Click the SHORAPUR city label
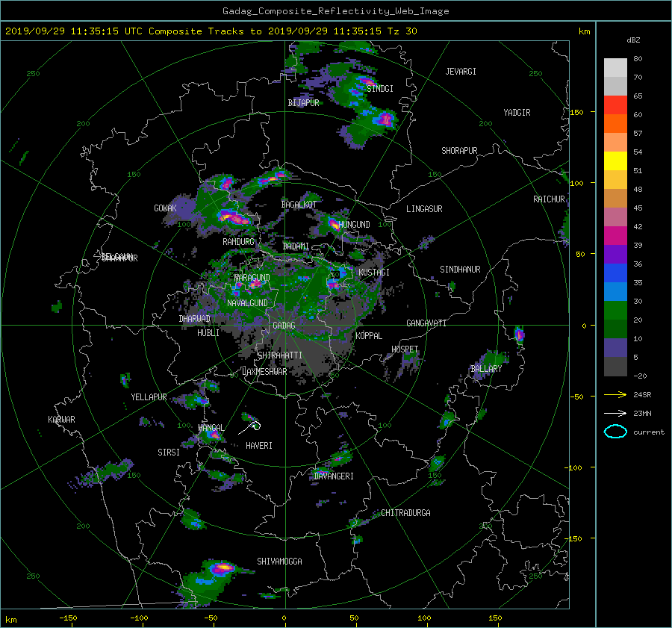This screenshot has width=672, height=628. 459,151
